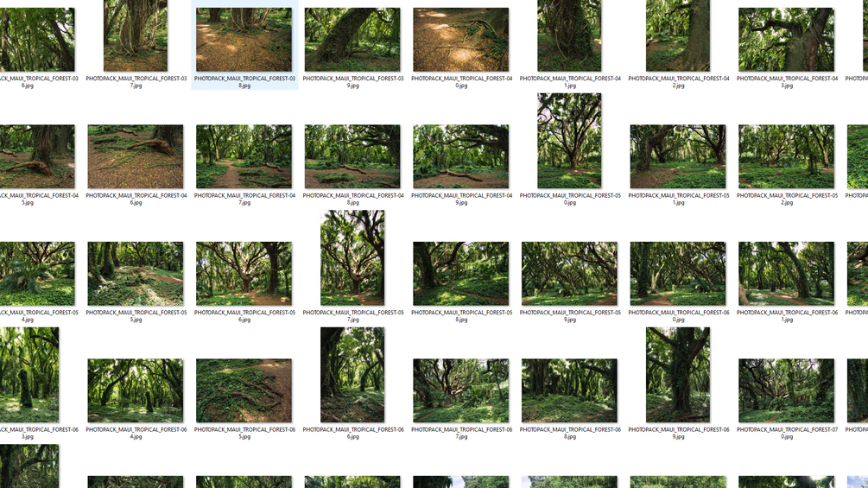Select PHOTOPACK_MAUI_TROPICAL_FOREST-070.jpg thumbnail
868x488 pixels.
[786, 390]
